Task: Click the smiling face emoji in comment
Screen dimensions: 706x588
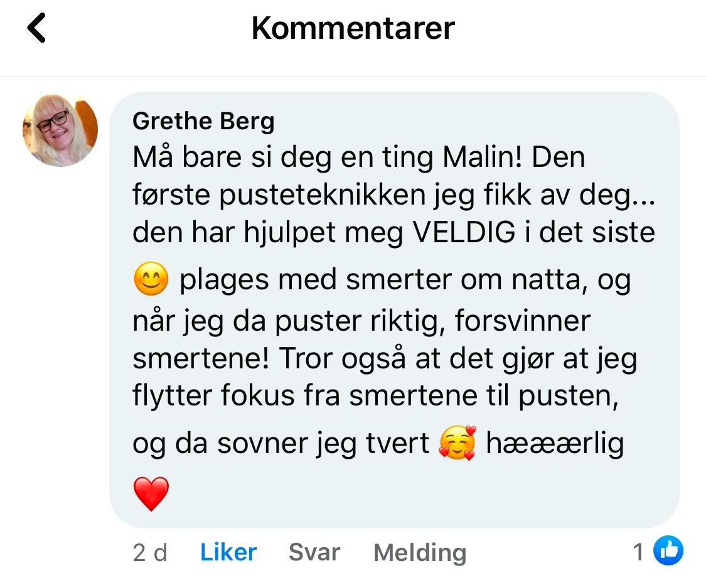Action: [151, 280]
